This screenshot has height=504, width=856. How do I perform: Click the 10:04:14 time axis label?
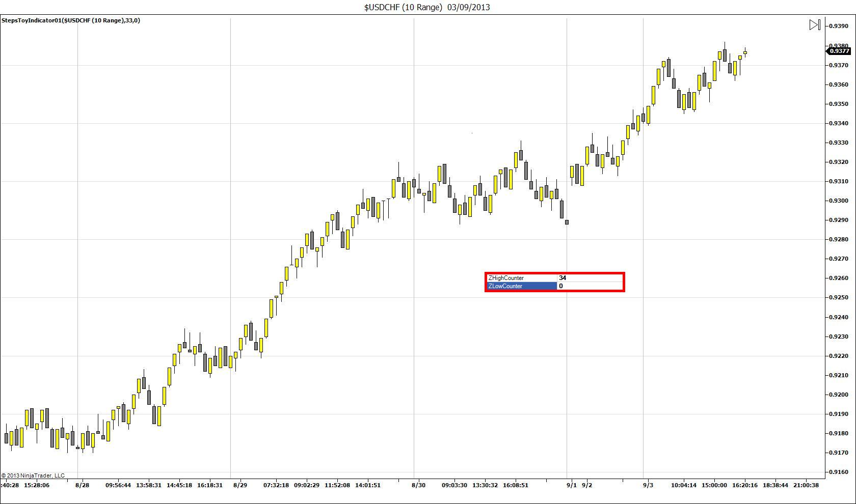684,485
